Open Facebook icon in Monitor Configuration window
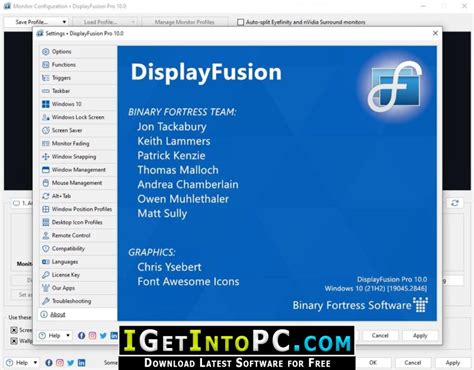Viewport: 474px width, 370px height. click(49, 363)
